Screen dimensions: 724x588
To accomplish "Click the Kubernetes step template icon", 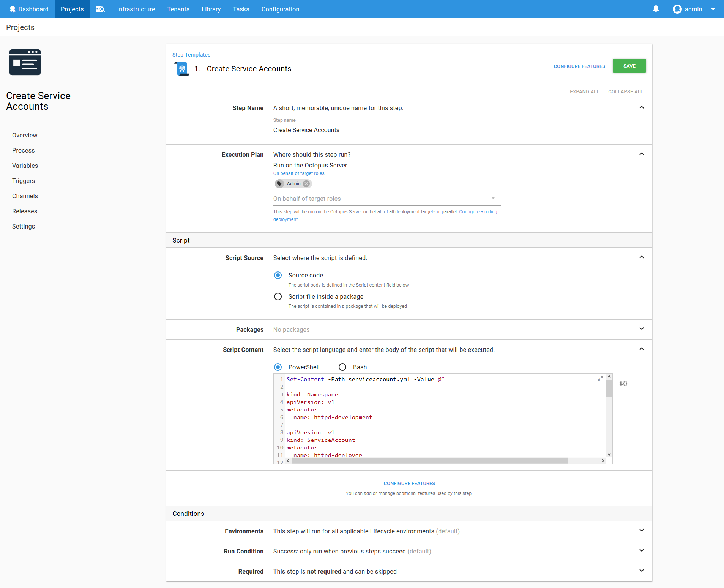I will point(182,69).
